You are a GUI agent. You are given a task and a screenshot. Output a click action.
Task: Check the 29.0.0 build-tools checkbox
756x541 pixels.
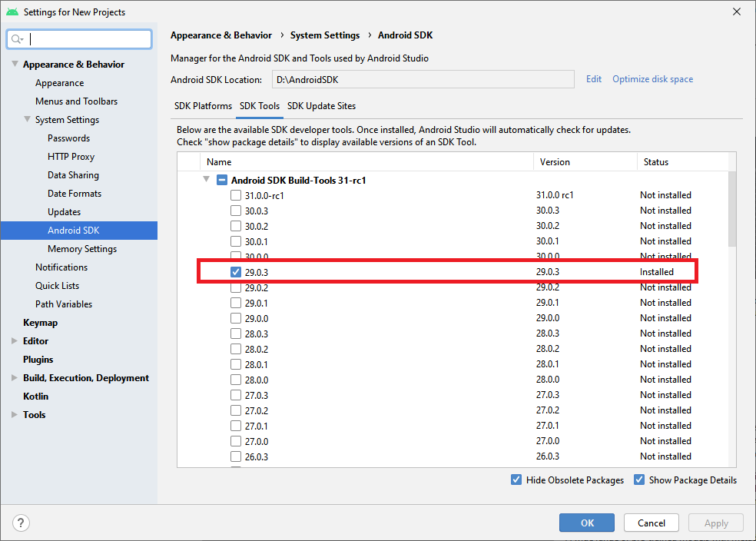[x=236, y=318]
